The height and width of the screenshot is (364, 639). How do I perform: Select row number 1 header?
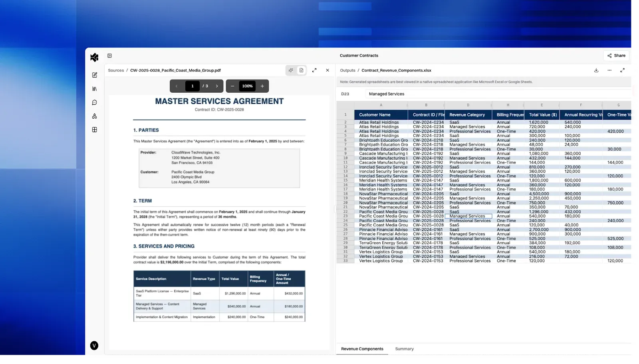click(x=345, y=115)
